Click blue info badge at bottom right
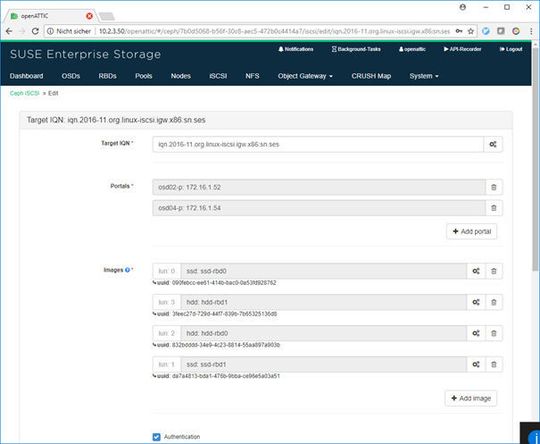The height and width of the screenshot is (444, 540). point(534,437)
